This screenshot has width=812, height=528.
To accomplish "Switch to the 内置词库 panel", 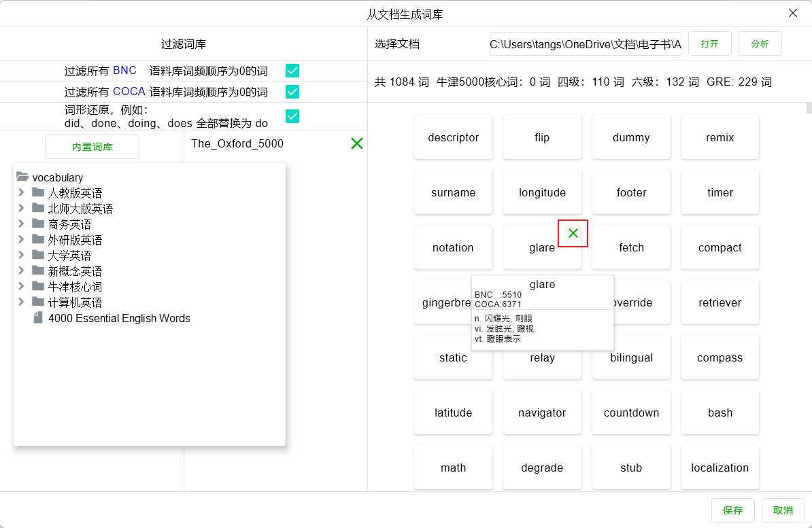I will [91, 146].
